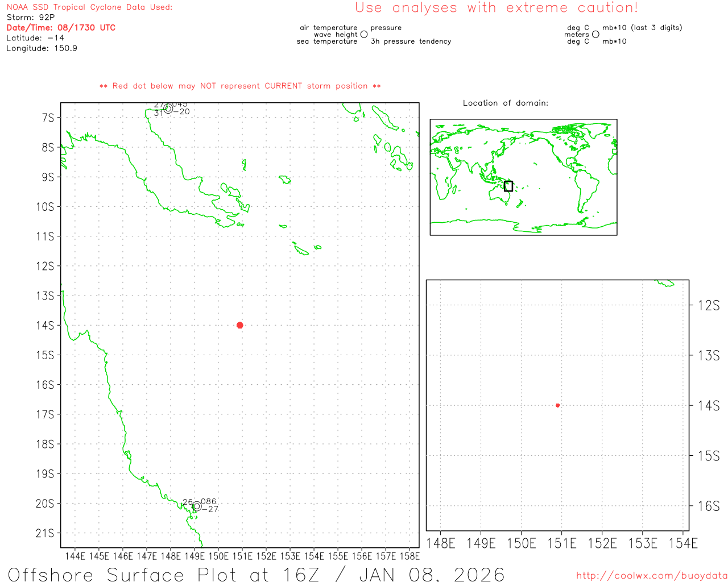
Task: Click the 'Location of domain:' caption
Action: click(x=505, y=103)
